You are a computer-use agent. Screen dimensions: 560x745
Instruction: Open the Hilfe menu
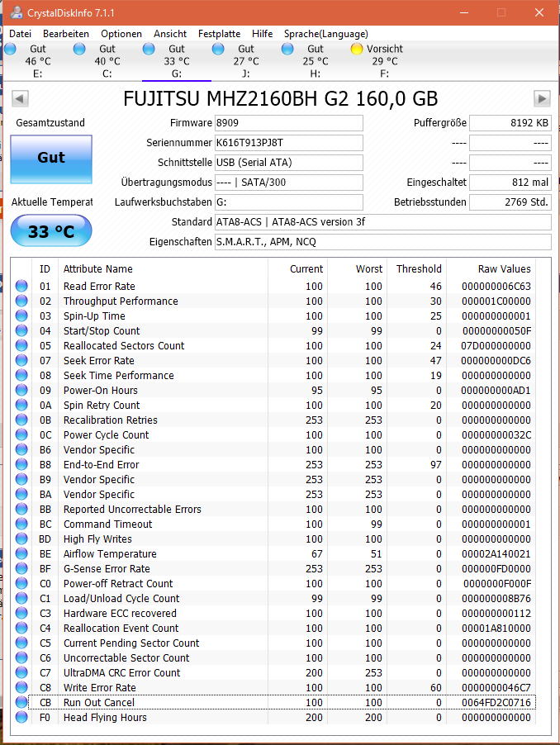[262, 34]
